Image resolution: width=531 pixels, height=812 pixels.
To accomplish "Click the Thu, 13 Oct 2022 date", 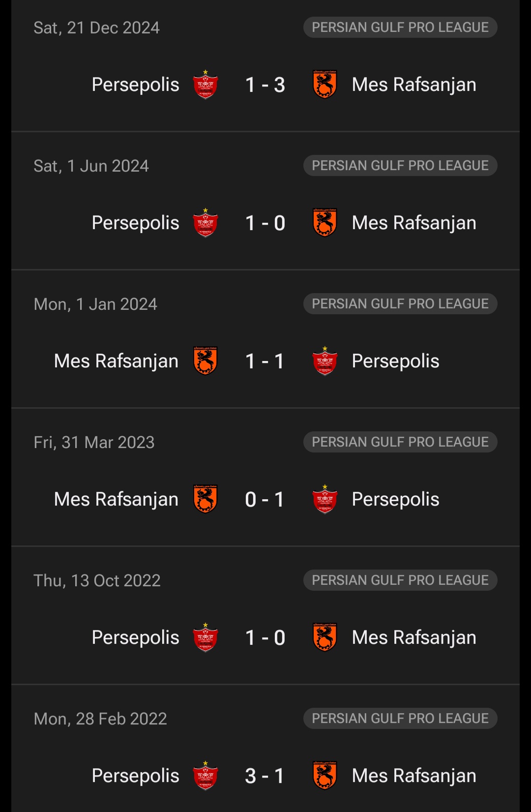I will click(97, 581).
